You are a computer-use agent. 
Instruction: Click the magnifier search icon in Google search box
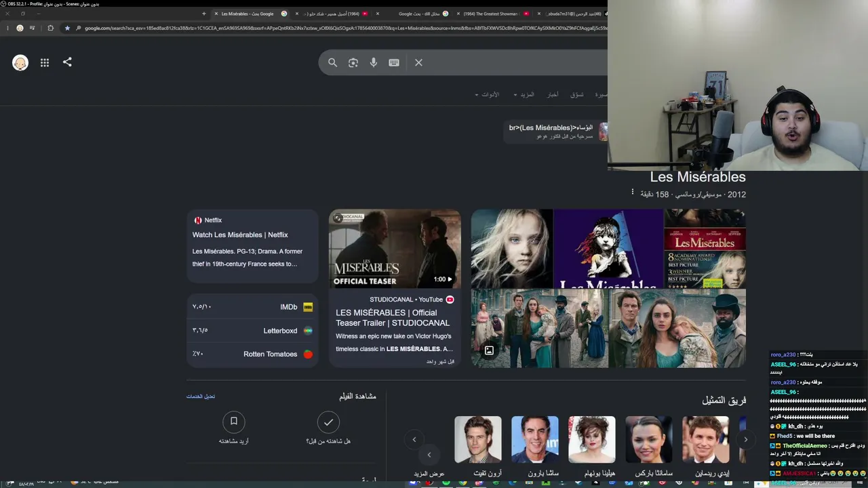click(x=332, y=62)
